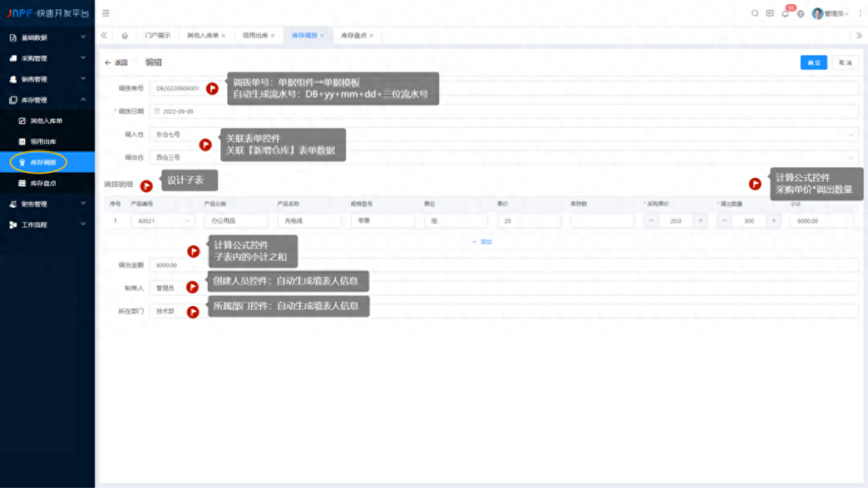Click the 基础数据 sidebar document icon
868x488 pixels.
[13, 37]
